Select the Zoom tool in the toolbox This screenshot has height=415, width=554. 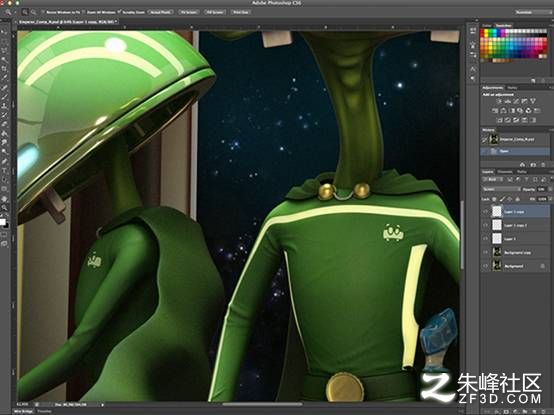[5, 208]
